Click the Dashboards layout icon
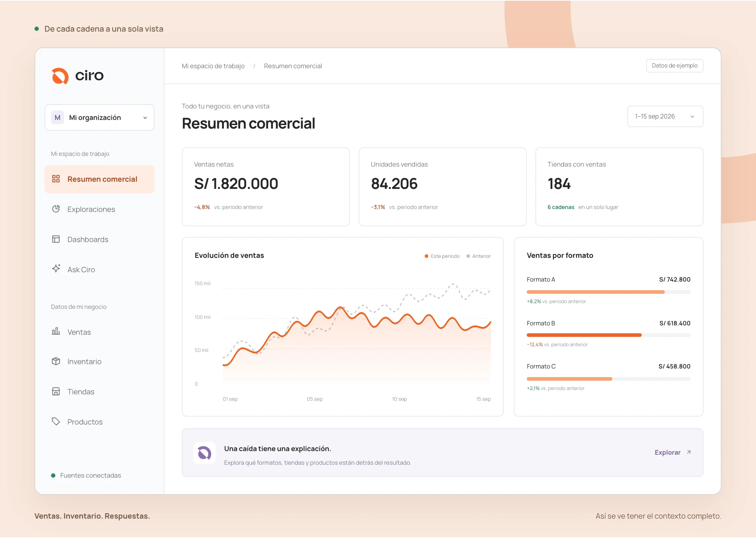This screenshot has height=538, width=756. [x=56, y=239]
